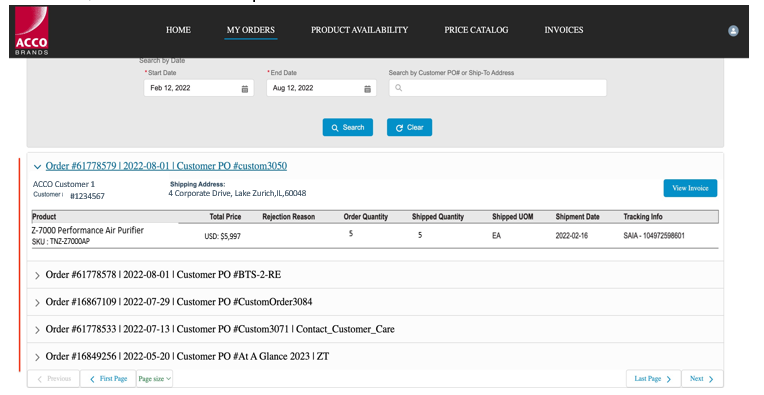The image size is (764, 395).
Task: Click the magnifier icon in PO search box
Action: (399, 88)
